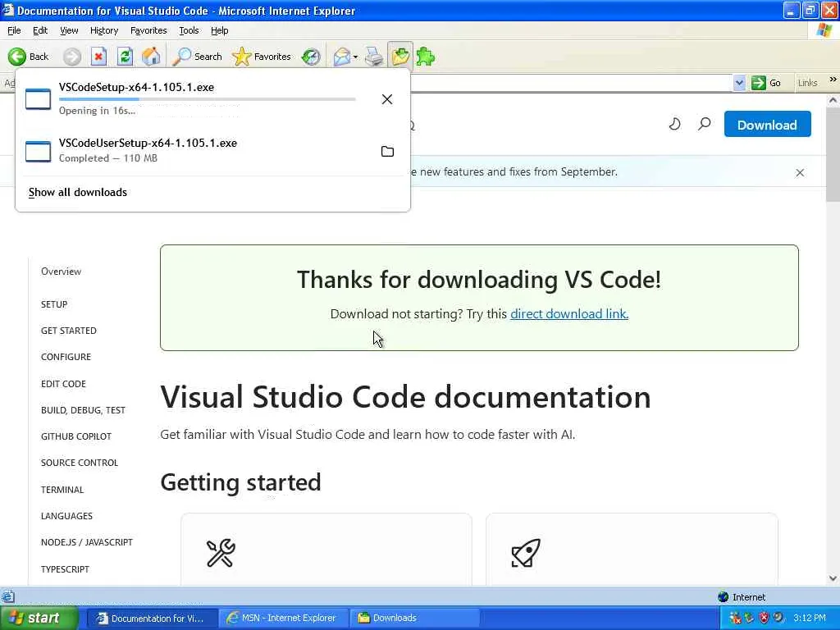840x630 pixels.
Task: Open SOURCE CONTROL sidebar section
Action: [x=80, y=463]
